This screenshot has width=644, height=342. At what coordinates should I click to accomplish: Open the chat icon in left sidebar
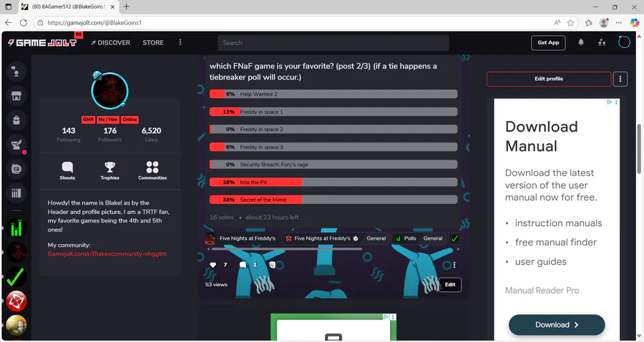tap(16, 72)
